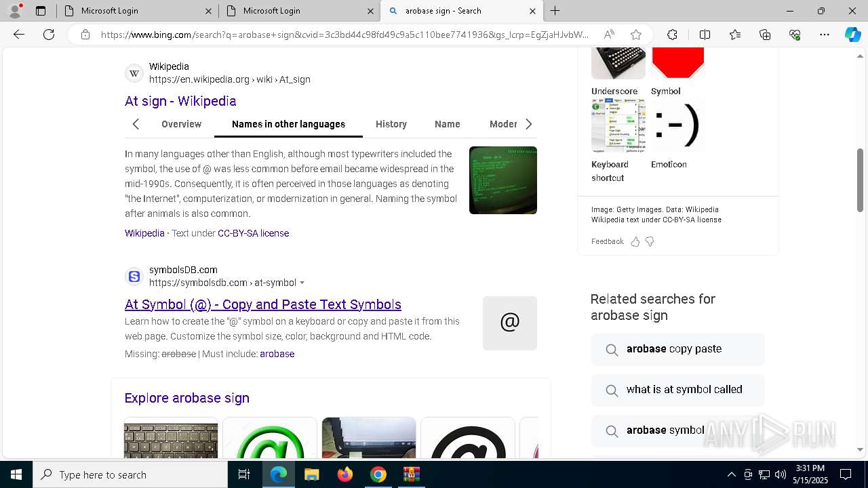Open black @ image in Explore
Screen dimensions: 868x488
pos(468,438)
